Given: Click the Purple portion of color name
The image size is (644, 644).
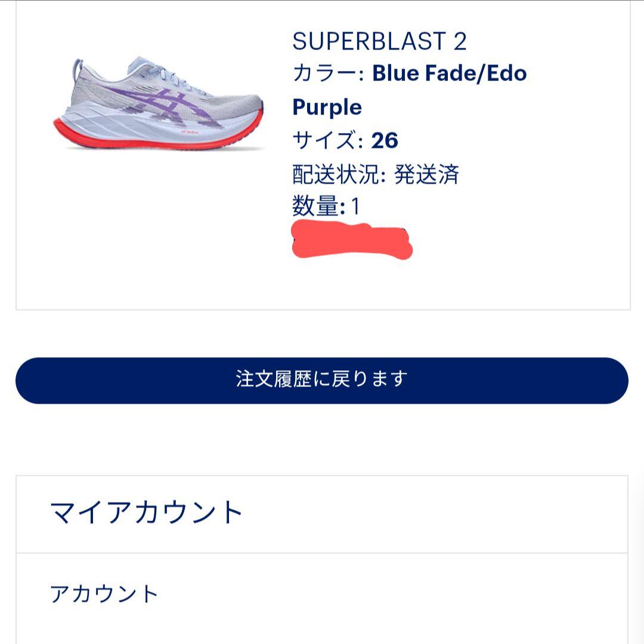Looking at the screenshot, I should (325, 107).
